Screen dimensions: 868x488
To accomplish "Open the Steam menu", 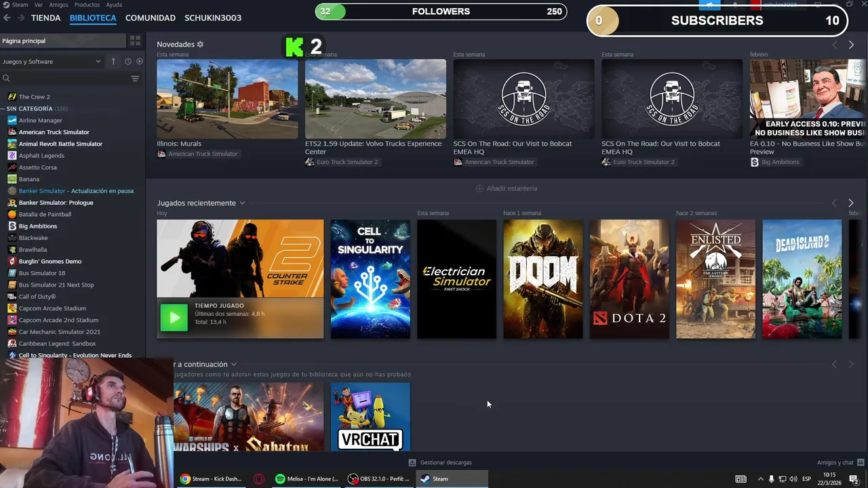I will (20, 5).
